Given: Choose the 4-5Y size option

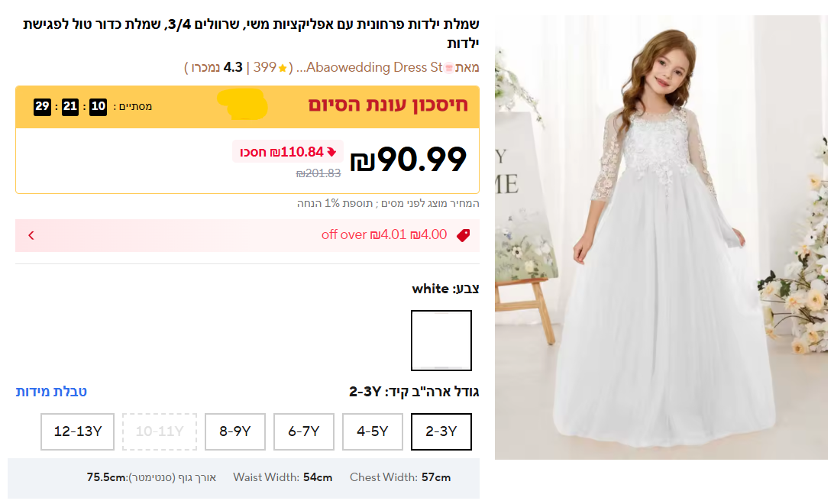Looking at the screenshot, I should 373,431.
